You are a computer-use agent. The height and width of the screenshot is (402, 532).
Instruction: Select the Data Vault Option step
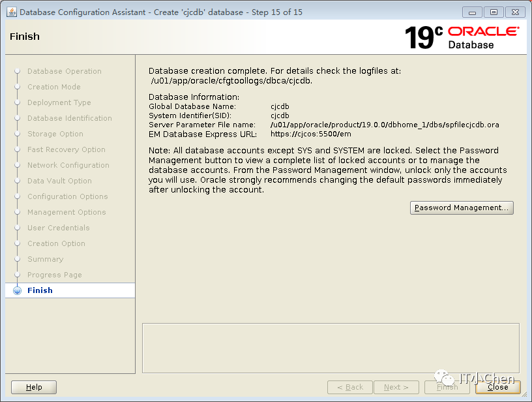(59, 181)
